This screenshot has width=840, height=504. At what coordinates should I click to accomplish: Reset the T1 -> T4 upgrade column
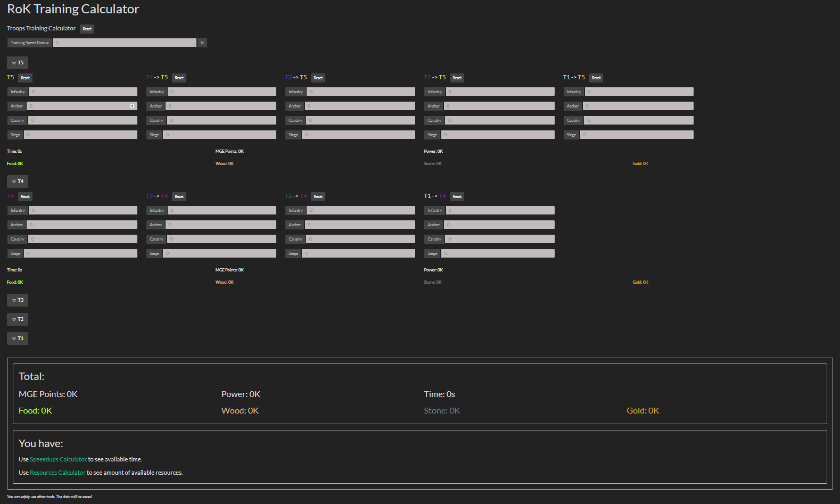[x=457, y=196]
